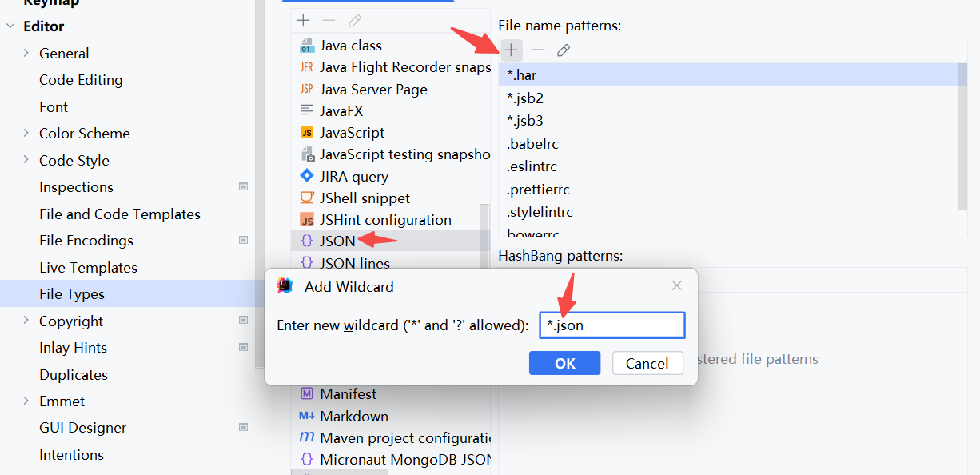Open GUI Designer settings
The width and height of the screenshot is (980, 475).
click(83, 428)
